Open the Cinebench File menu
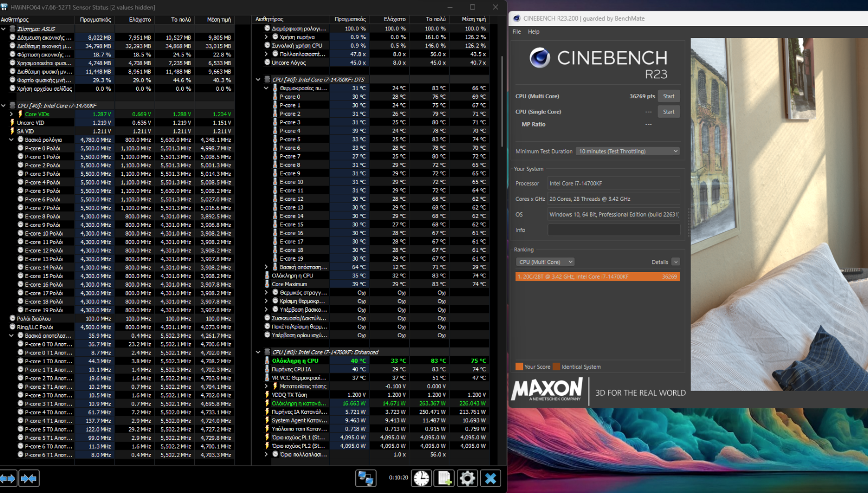 point(516,31)
